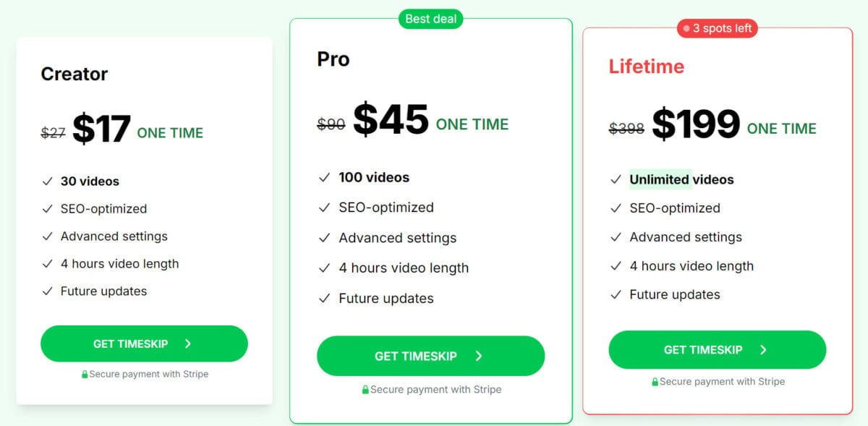The height and width of the screenshot is (426, 868).
Task: Click the Pro plan $45 price
Action: (x=391, y=119)
